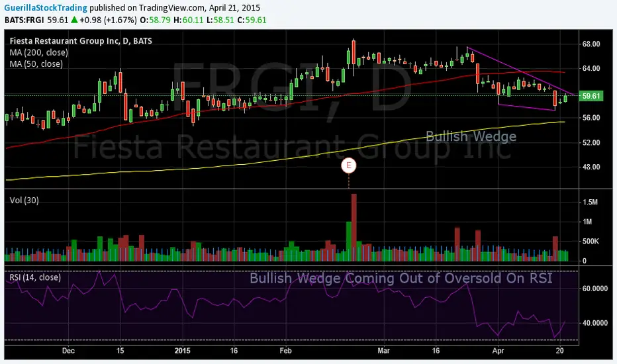The image size is (617, 364).
Task: Select the MA (50, close) indicator label
Action: [x=36, y=64]
